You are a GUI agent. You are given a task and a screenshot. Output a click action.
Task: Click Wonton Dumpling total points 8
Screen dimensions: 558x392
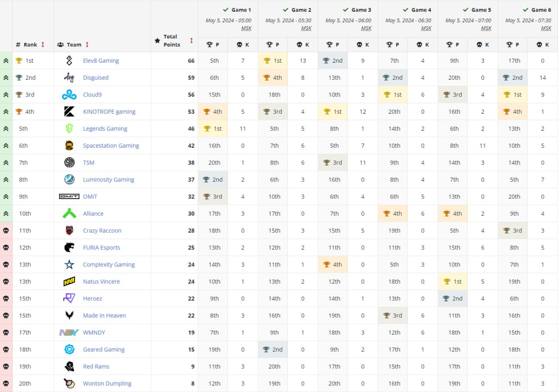click(x=193, y=383)
